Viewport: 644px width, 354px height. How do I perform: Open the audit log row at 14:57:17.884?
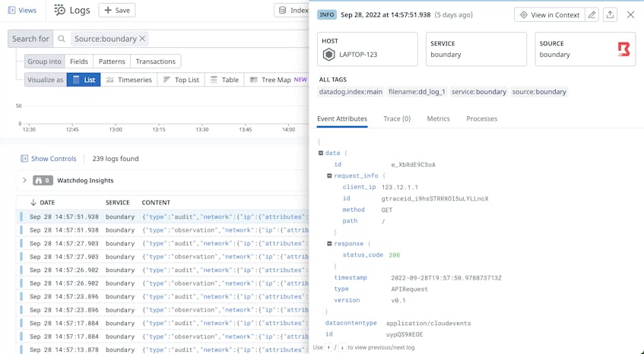pyautogui.click(x=163, y=324)
